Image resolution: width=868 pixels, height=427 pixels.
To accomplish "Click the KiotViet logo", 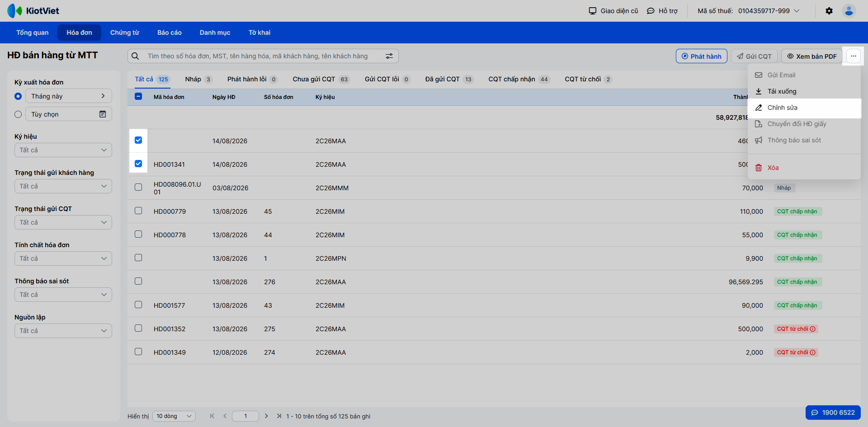I will (x=33, y=11).
